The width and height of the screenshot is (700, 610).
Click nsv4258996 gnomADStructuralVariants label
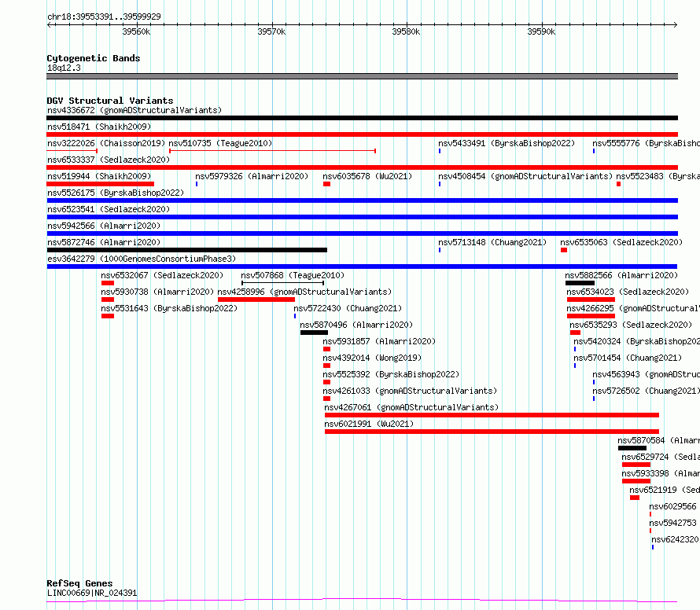coord(304,292)
